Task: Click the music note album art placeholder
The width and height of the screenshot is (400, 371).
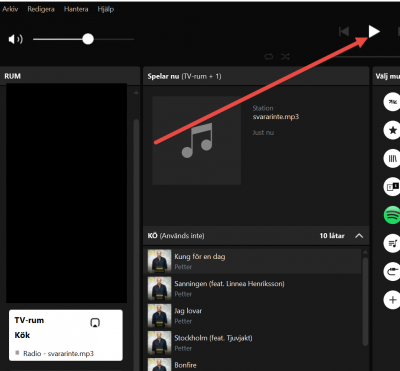Action: pyautogui.click(x=197, y=140)
